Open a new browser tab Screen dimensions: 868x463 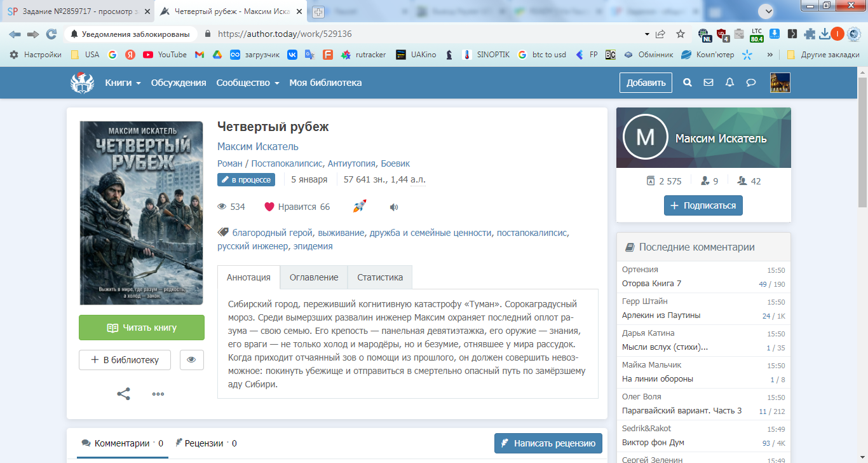tap(318, 11)
